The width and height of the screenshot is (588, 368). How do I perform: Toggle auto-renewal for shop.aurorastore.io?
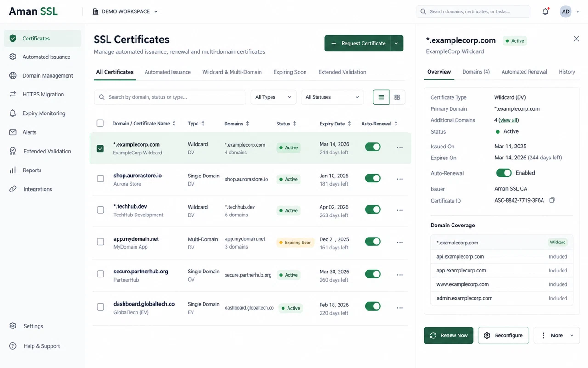[373, 178]
